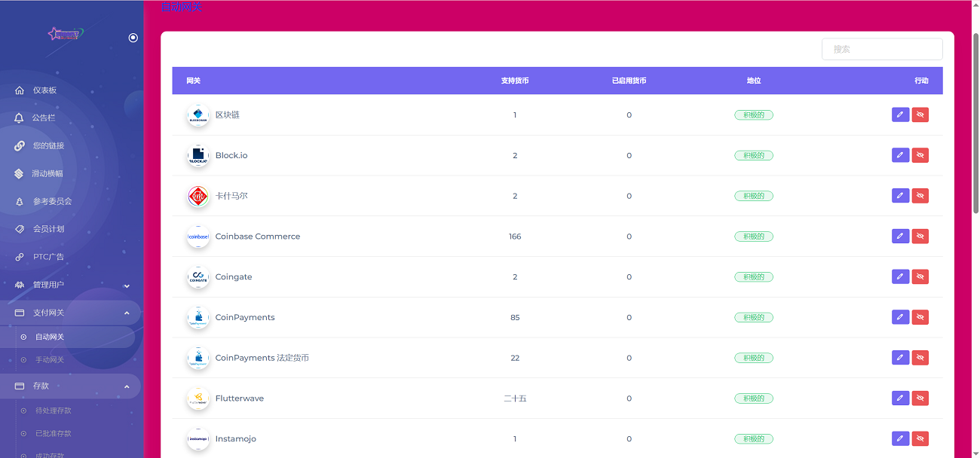
Task: Click the edit pencil icon for Block.io
Action: click(x=900, y=155)
